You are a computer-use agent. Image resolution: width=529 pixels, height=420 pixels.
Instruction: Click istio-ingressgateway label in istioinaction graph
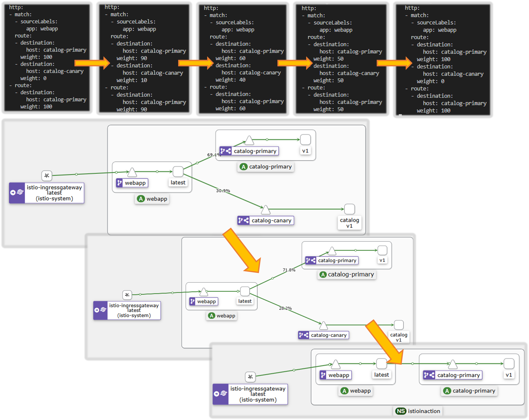click(x=250, y=394)
